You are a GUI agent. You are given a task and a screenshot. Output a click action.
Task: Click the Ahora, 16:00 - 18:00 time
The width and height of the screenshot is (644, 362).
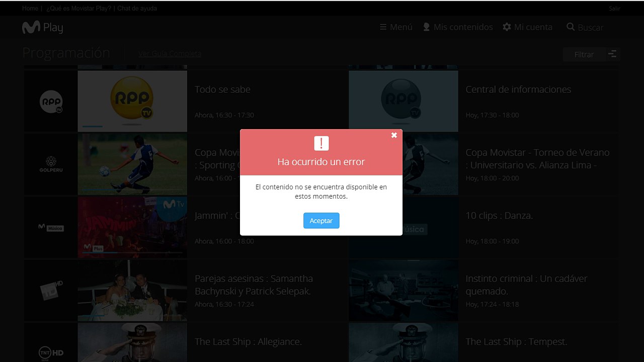224,241
